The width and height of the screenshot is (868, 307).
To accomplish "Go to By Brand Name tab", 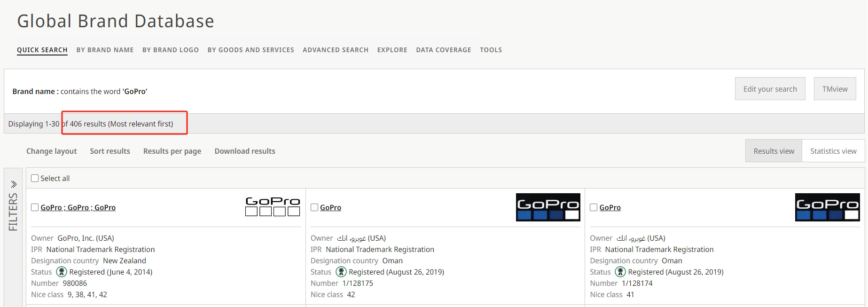I will pyautogui.click(x=105, y=50).
